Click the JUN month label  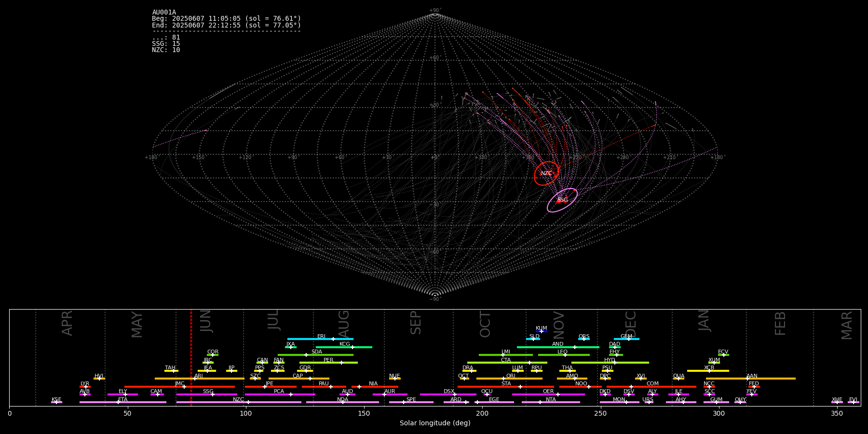click(x=206, y=321)
